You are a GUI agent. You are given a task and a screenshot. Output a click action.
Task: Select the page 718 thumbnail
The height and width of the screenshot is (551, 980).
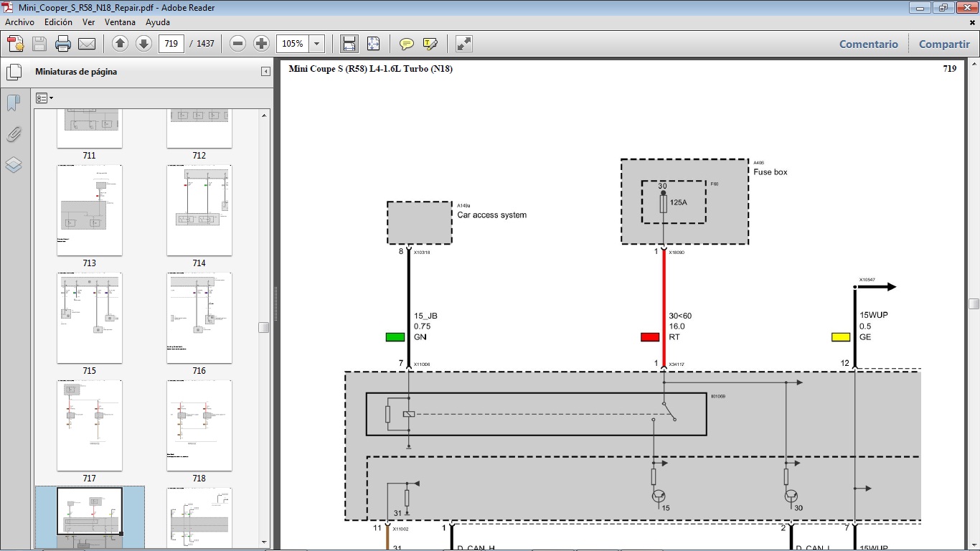(199, 425)
